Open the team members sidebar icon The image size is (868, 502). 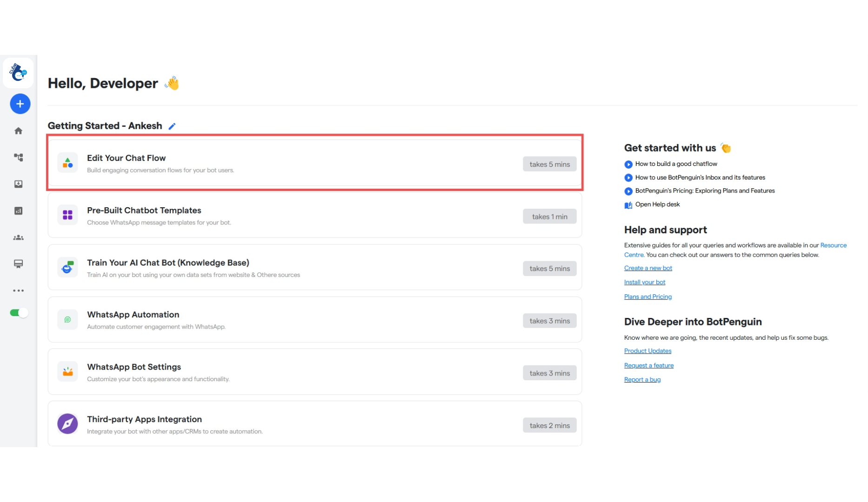pyautogui.click(x=19, y=238)
